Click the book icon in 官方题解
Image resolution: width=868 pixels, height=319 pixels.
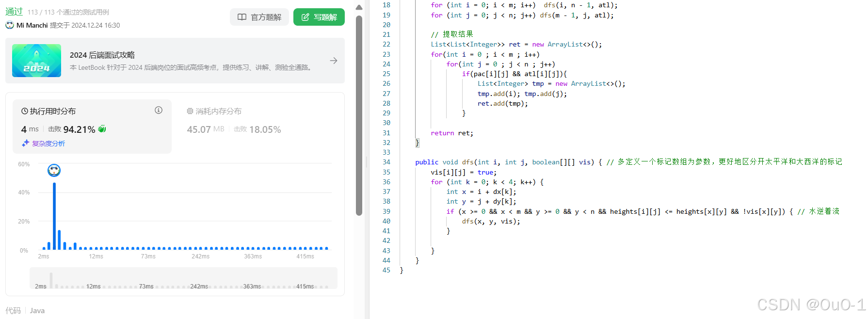click(x=242, y=17)
